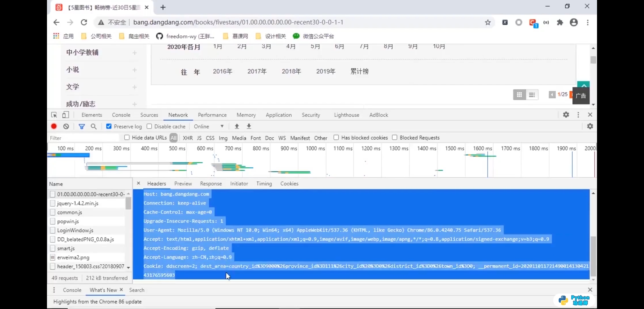Open the 累计榜 link
The width and height of the screenshot is (644, 309).
(x=360, y=71)
